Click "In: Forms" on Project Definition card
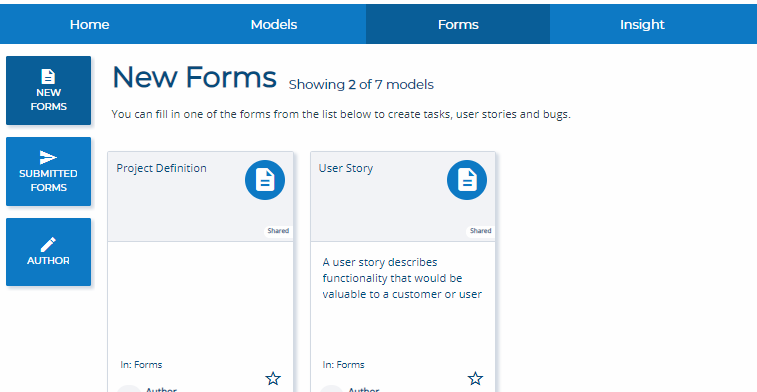This screenshot has height=392, width=757. (x=141, y=364)
